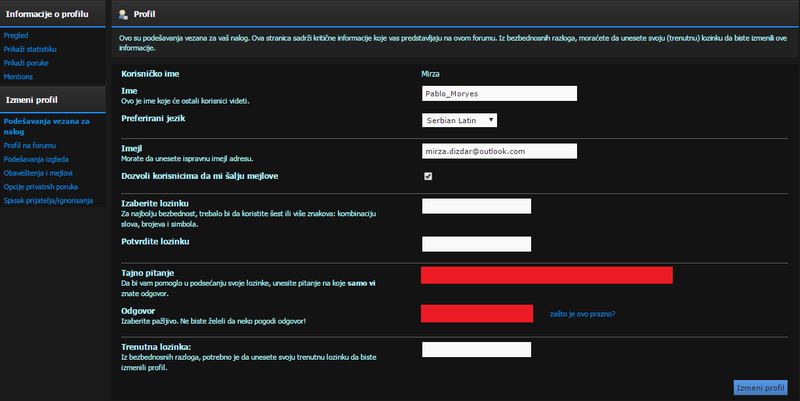Viewport: 800px width, 401px height.
Task: Open Spisak prijatelja/ignorisanja
Action: (48, 200)
